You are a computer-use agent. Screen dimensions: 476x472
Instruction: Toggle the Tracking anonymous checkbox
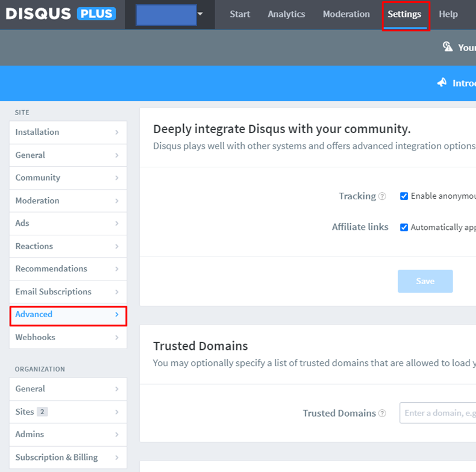tap(404, 196)
